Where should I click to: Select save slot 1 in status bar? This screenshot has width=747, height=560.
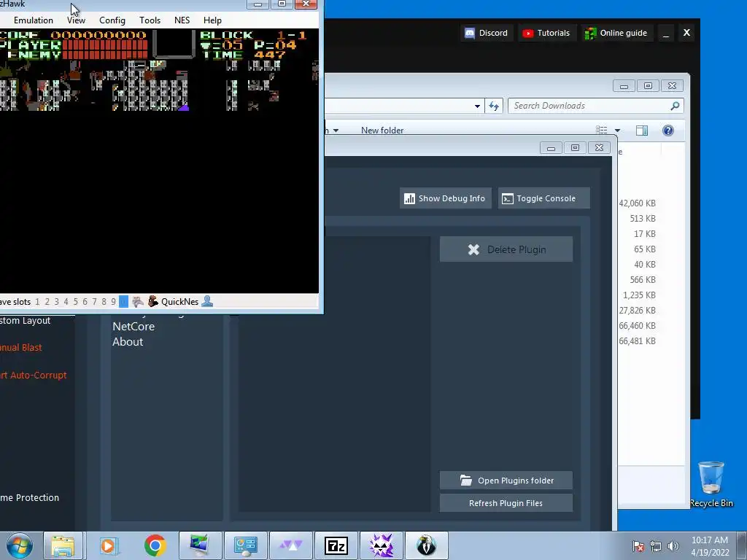(x=38, y=301)
